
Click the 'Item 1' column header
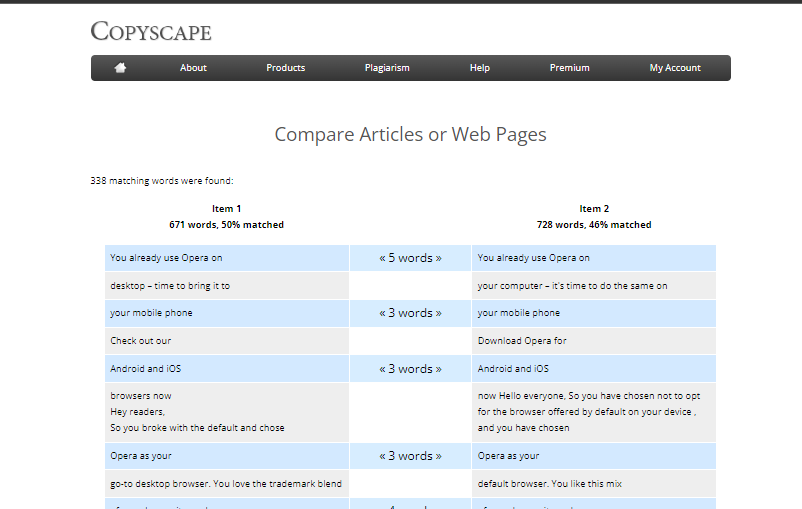227,209
